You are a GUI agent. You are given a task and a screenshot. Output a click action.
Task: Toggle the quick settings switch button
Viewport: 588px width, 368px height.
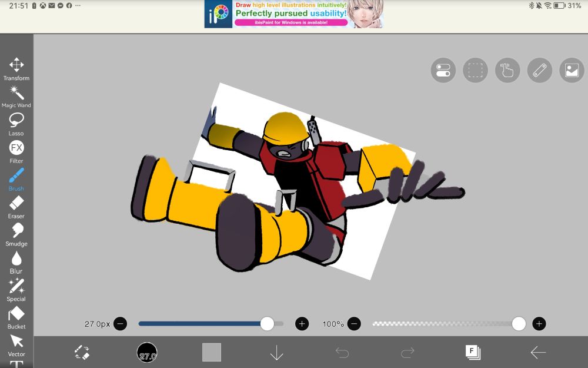pos(443,70)
